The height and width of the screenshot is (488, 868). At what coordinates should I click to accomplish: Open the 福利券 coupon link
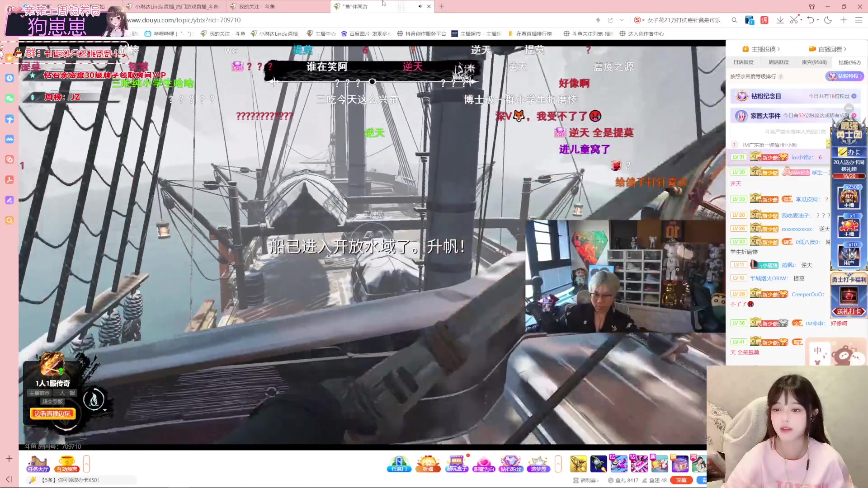coord(586,480)
